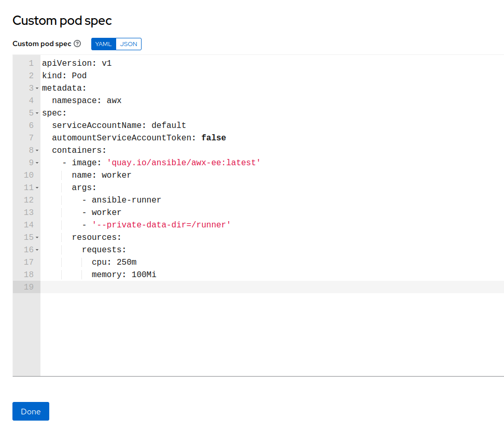Place cursor on memory: 100Mi
Image resolution: width=504 pixels, height=432 pixels.
point(124,275)
